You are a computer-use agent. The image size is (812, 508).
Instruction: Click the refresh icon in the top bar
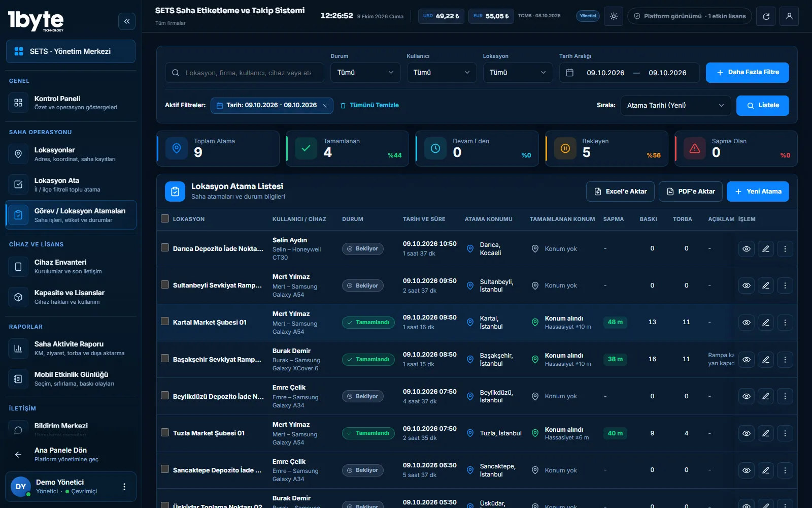[x=766, y=16]
